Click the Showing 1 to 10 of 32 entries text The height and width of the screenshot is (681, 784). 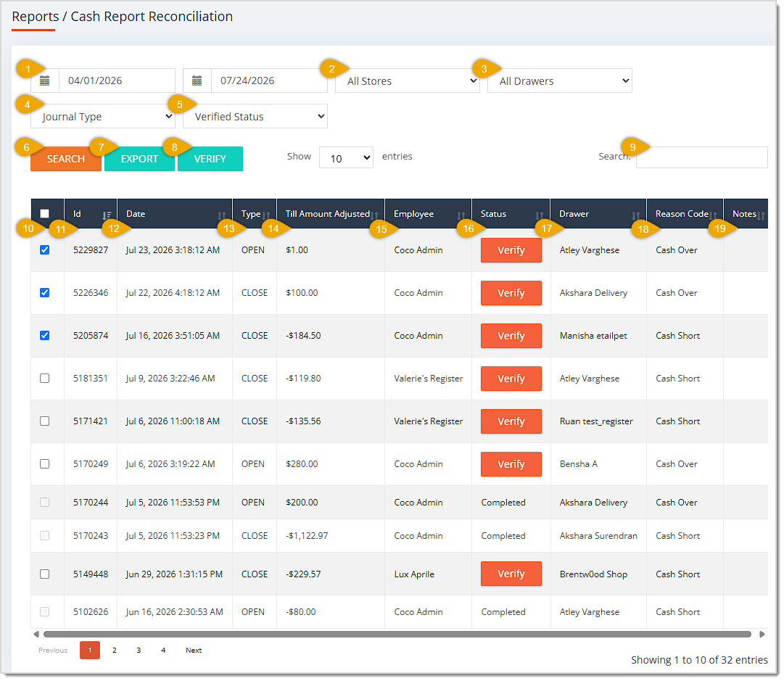(699, 660)
